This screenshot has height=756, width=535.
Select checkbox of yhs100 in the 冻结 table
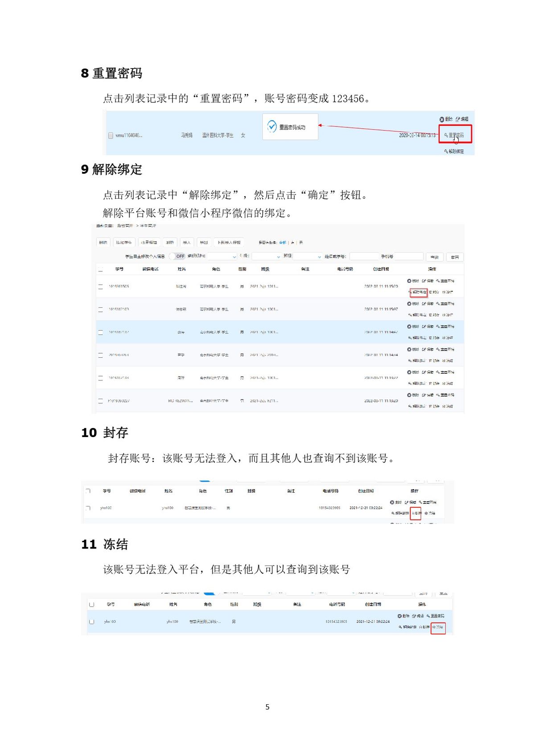tap(91, 621)
